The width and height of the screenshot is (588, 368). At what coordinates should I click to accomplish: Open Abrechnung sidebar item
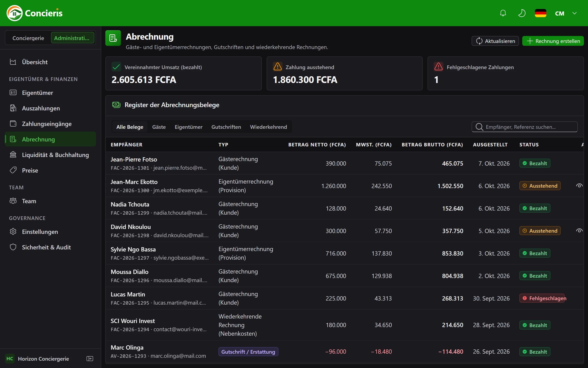(x=50, y=139)
